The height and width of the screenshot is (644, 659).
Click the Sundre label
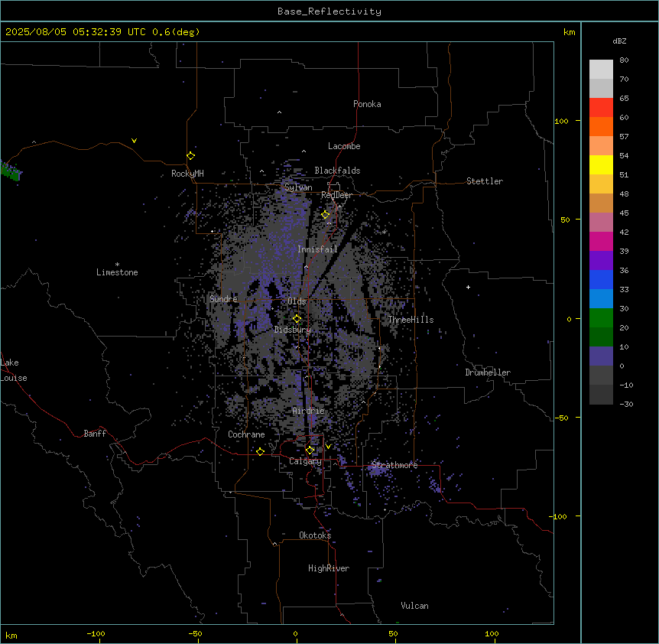(x=223, y=299)
